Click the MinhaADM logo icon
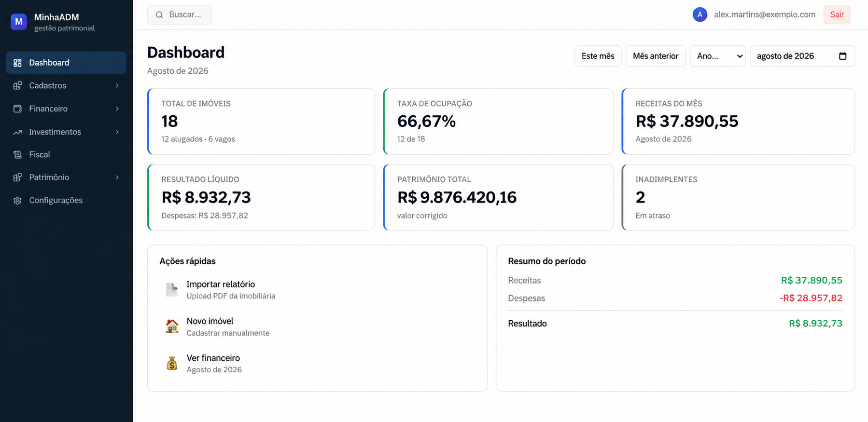The image size is (868, 422). pos(19,22)
